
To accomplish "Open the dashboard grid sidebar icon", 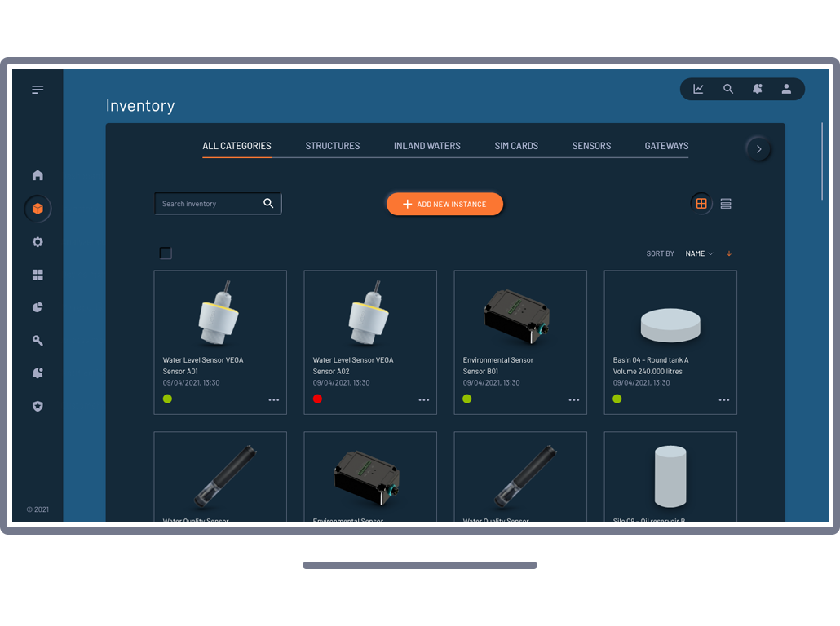I will [x=38, y=276].
